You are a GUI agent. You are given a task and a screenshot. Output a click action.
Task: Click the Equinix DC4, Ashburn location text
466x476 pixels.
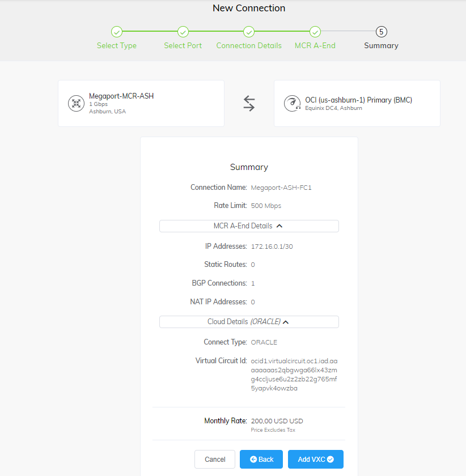pyautogui.click(x=333, y=108)
